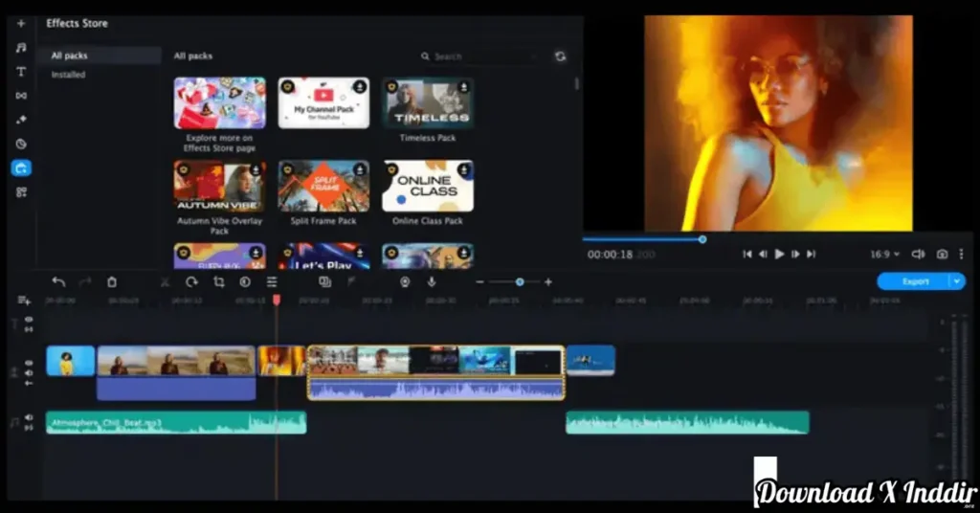Mute the music audio track

(29, 417)
